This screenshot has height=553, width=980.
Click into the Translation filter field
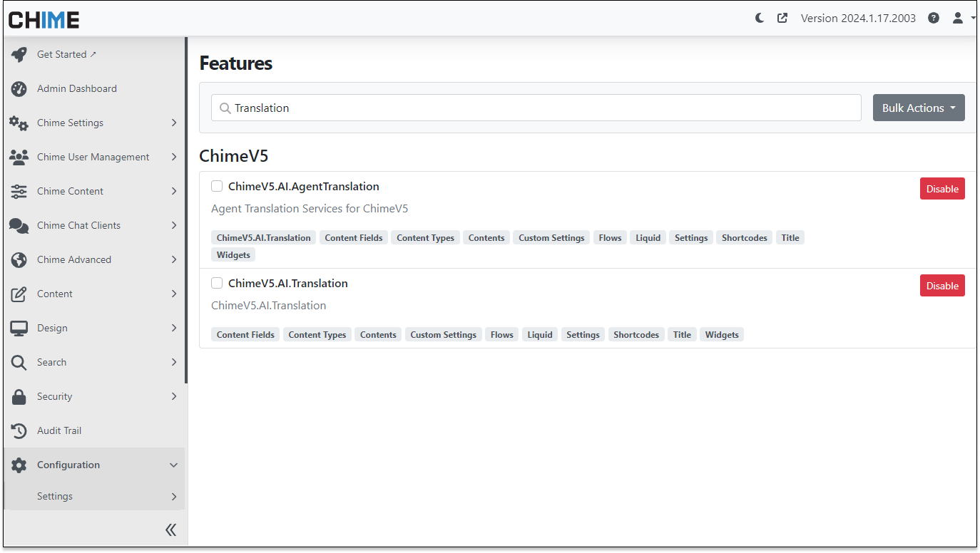[x=536, y=108]
